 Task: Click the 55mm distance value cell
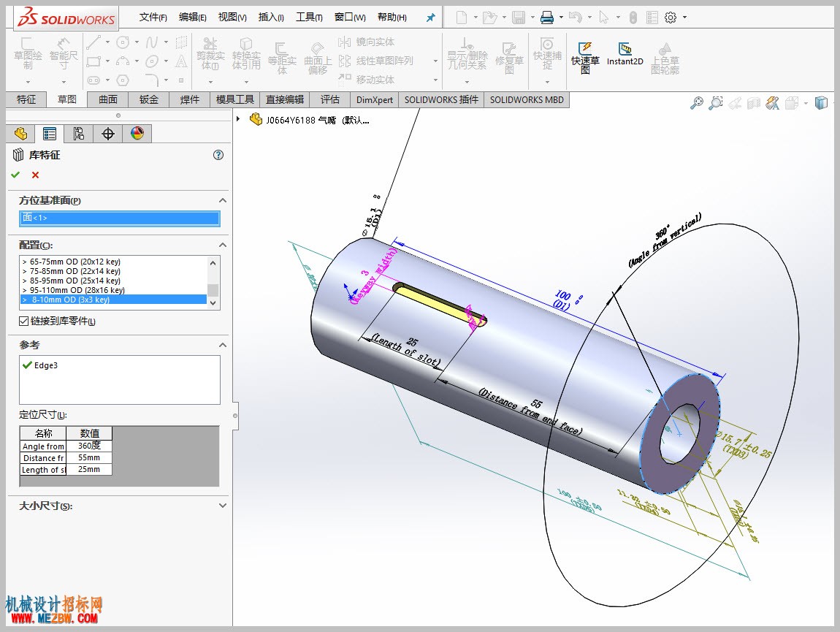[x=89, y=458]
